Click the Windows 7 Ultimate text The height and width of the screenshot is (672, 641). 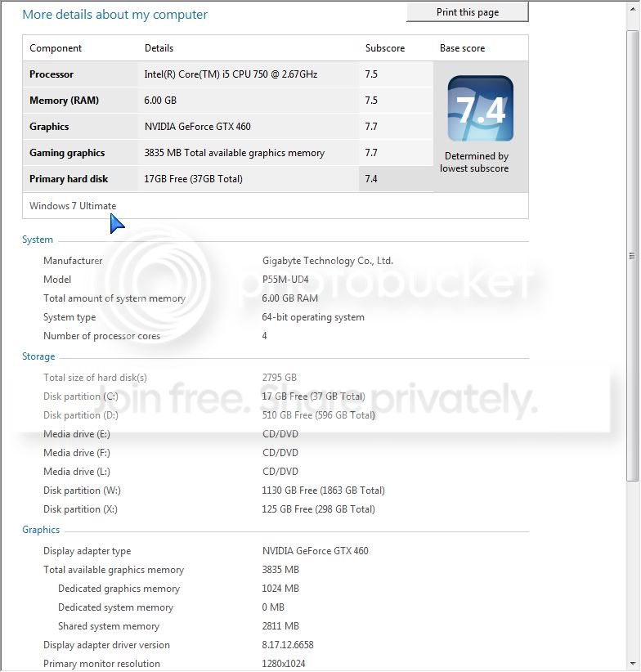pos(73,206)
